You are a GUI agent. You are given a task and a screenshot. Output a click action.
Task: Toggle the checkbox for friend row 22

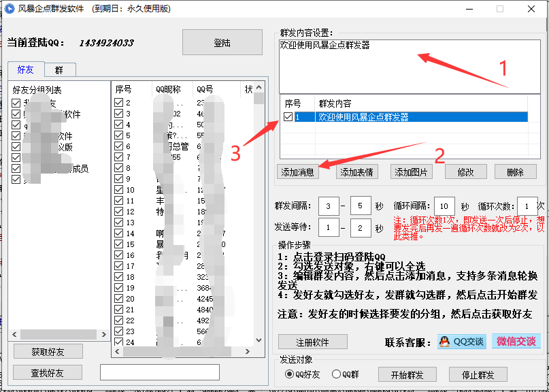pos(118,321)
